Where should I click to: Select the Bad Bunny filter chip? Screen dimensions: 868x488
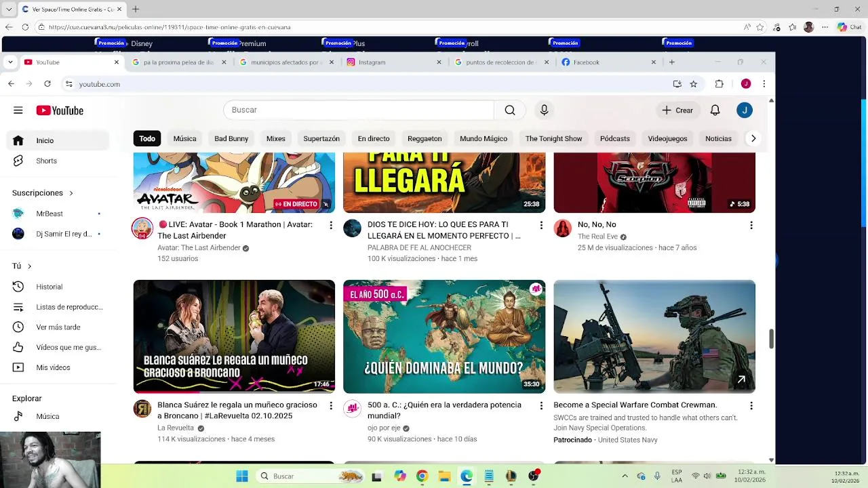pos(231,138)
